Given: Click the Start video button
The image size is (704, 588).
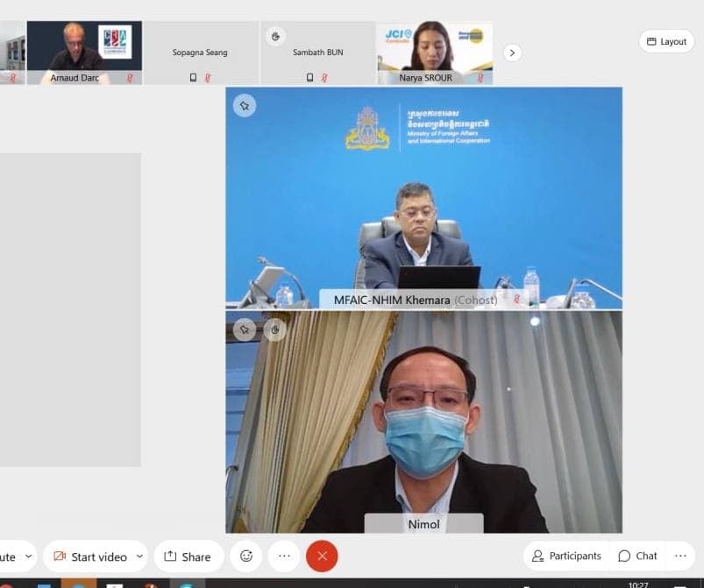Looking at the screenshot, I should coord(89,556).
